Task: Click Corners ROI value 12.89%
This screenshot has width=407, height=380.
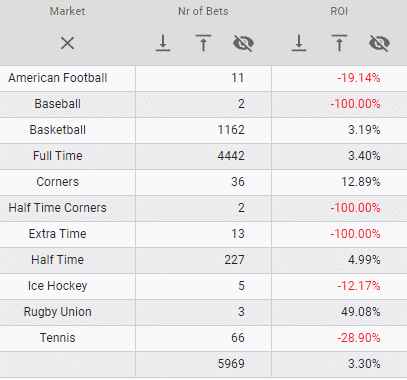Action: point(361,182)
